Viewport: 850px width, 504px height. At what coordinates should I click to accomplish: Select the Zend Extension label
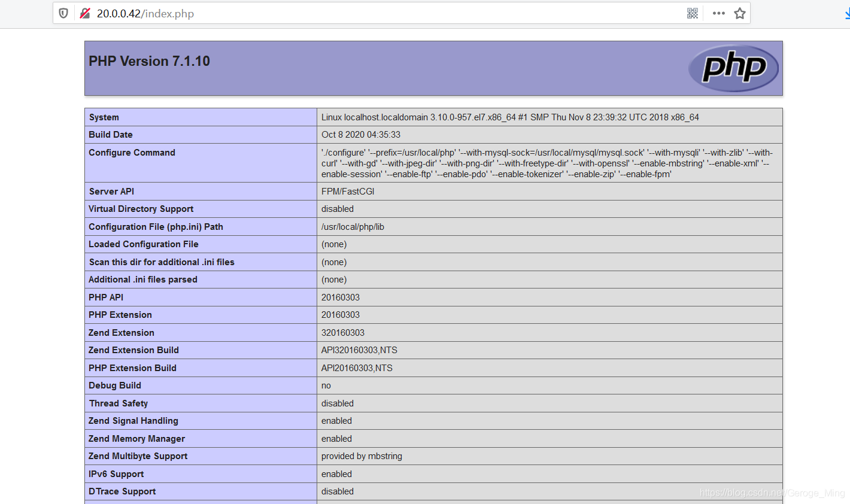click(122, 333)
